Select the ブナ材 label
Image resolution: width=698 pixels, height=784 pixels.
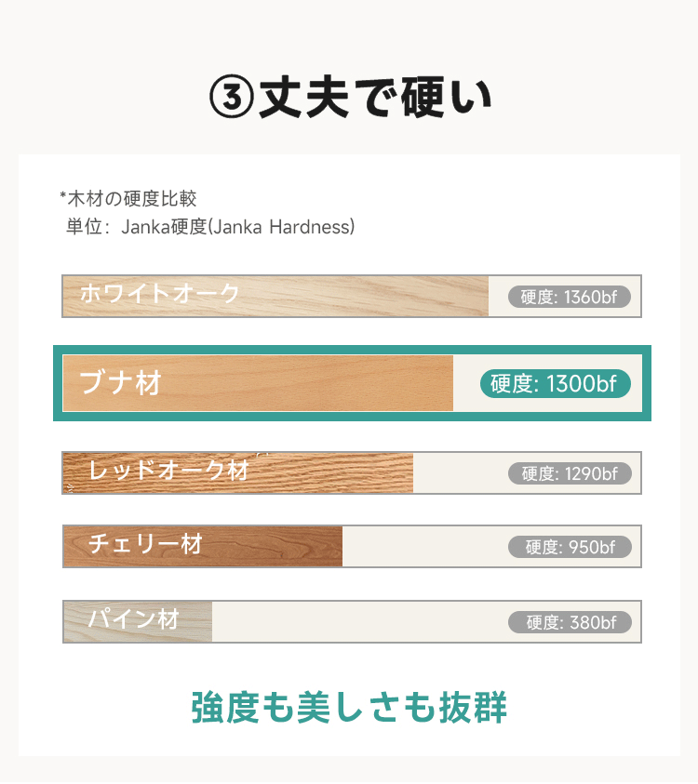[120, 382]
